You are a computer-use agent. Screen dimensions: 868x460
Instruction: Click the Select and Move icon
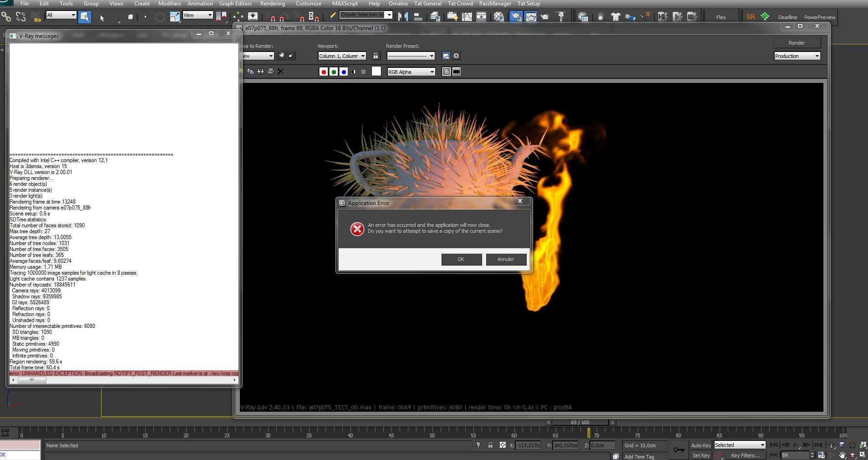(x=146, y=17)
